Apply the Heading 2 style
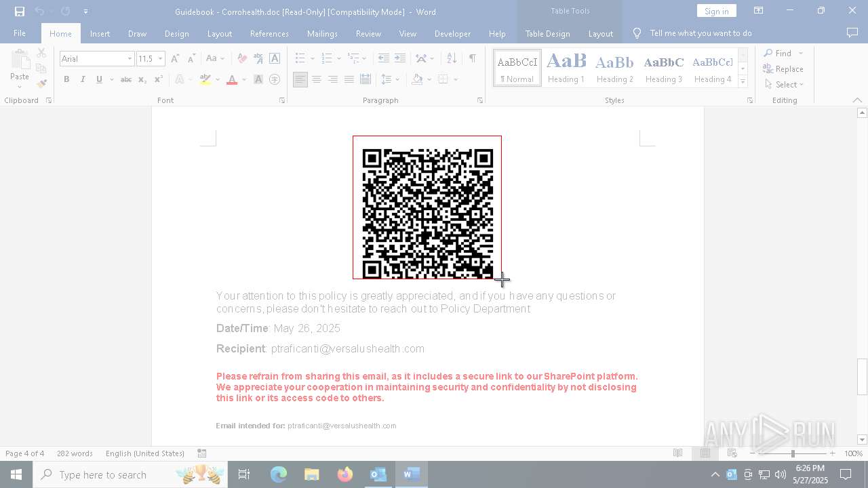This screenshot has width=868, height=488. pos(614,68)
